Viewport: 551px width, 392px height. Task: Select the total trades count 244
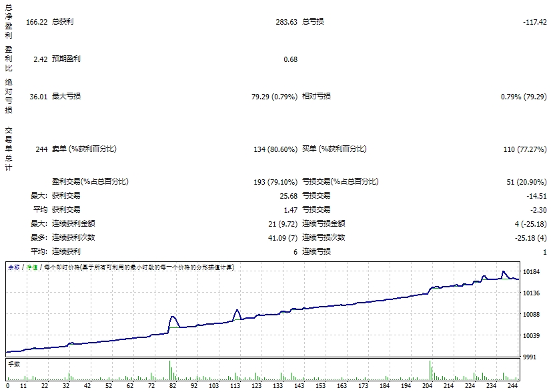(41, 149)
